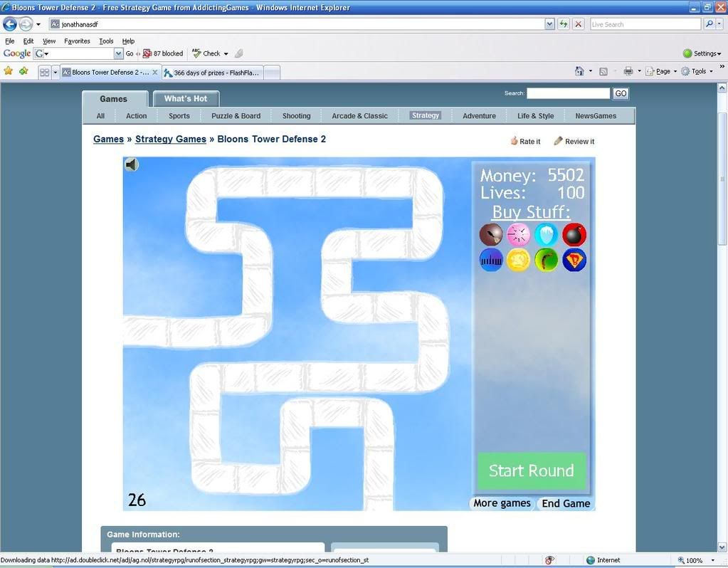Click the End Game button
Screen dimensions: 728x568
(x=566, y=503)
